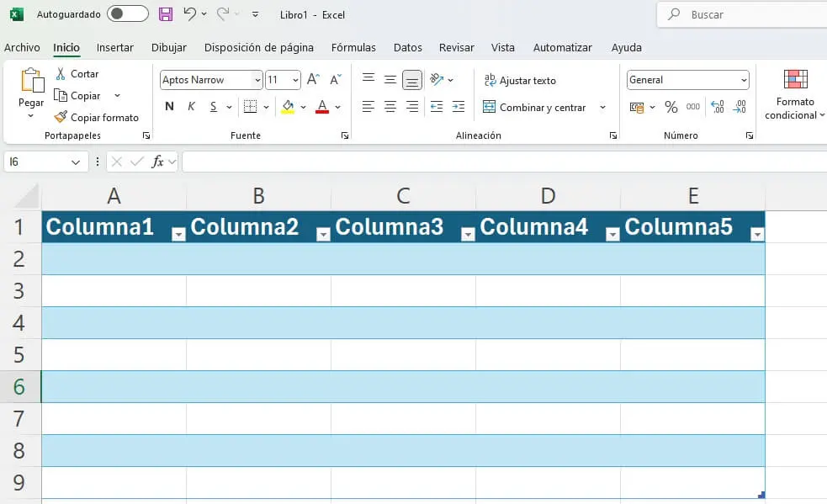Open the Archivo menu
The height and width of the screenshot is (504, 827).
[22, 47]
